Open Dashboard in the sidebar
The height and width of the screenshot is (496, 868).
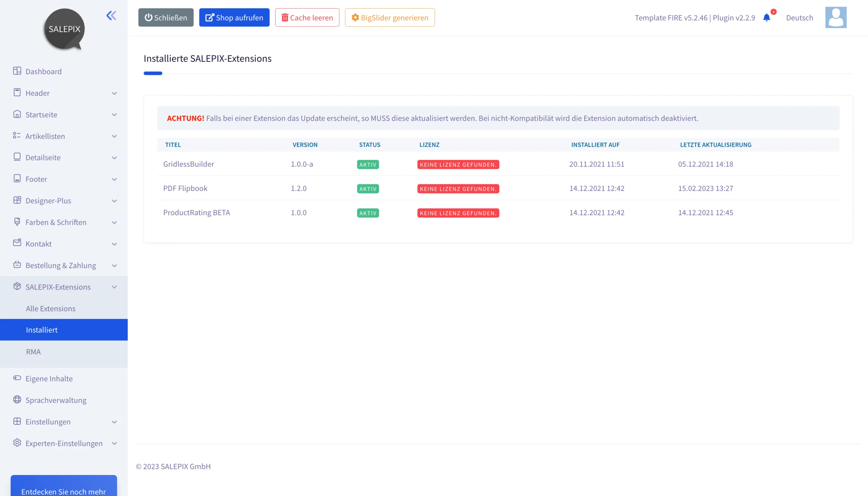pos(43,72)
